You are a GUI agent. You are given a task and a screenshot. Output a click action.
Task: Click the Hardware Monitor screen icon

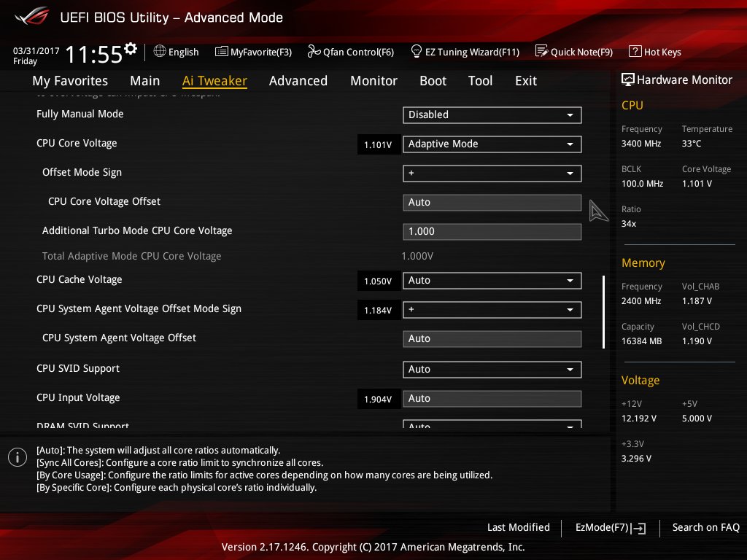tap(628, 79)
